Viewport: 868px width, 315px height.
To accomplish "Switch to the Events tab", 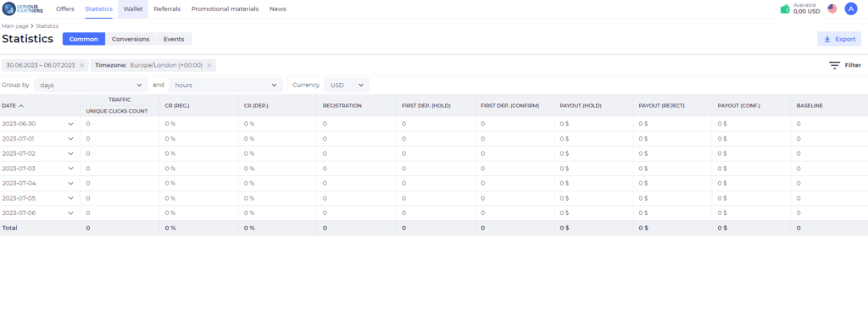I will point(174,39).
